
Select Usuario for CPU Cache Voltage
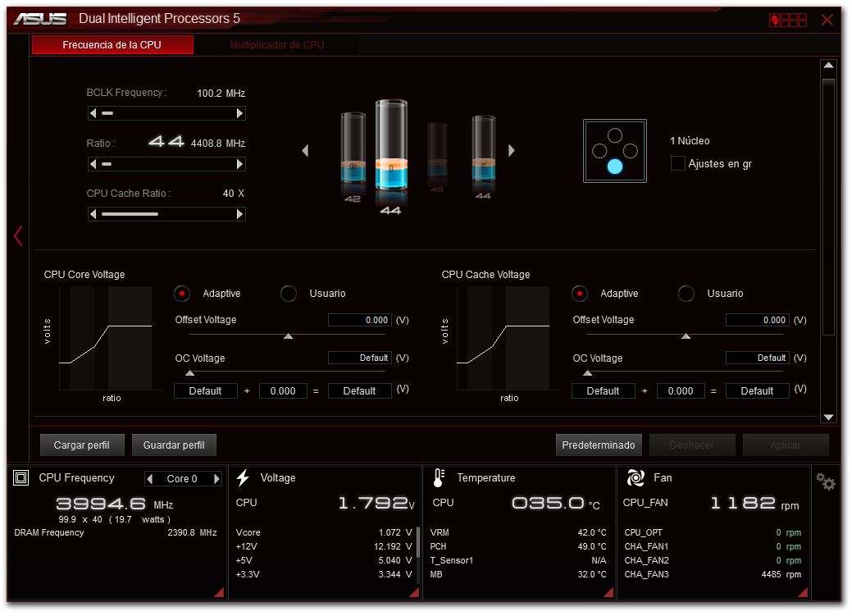[686, 294]
